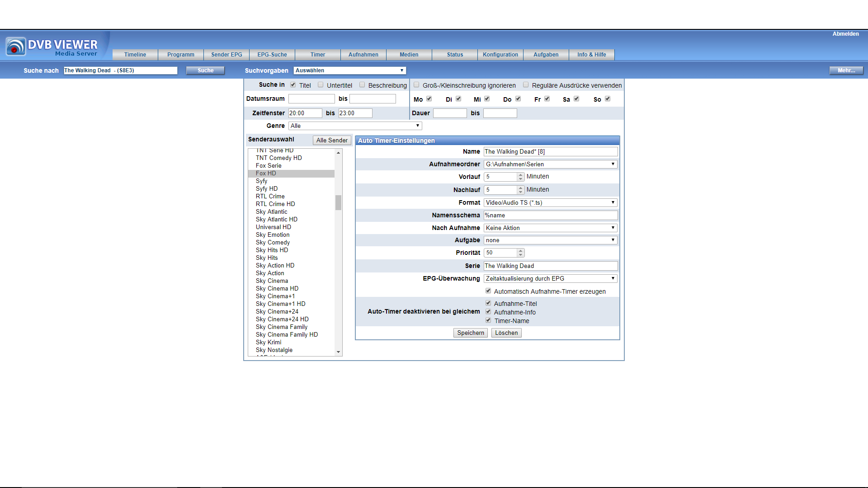The image size is (868, 488).
Task: Open the Format dropdown
Action: (x=551, y=203)
